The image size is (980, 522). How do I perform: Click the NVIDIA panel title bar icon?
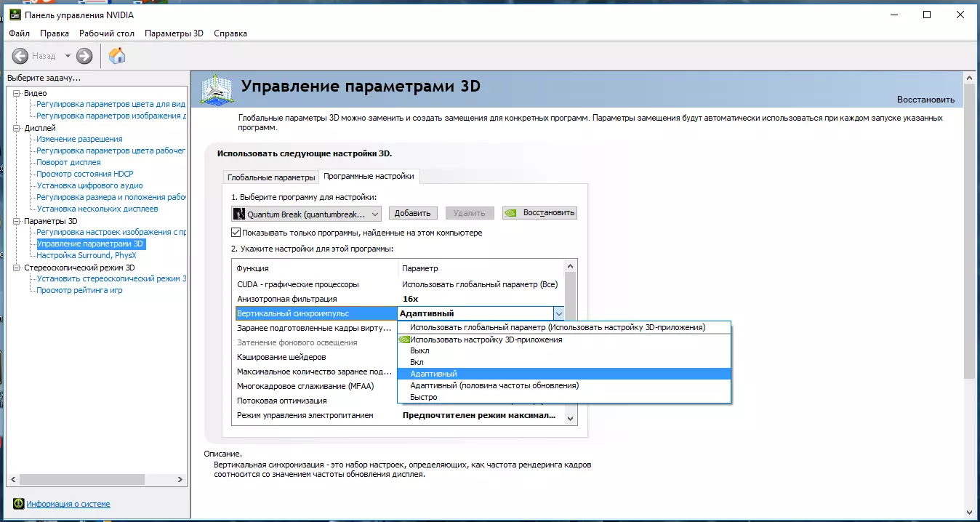tap(14, 15)
